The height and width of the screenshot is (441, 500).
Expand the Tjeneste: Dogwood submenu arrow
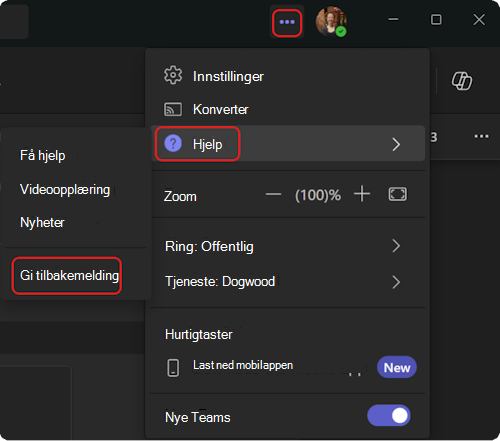pyautogui.click(x=396, y=282)
